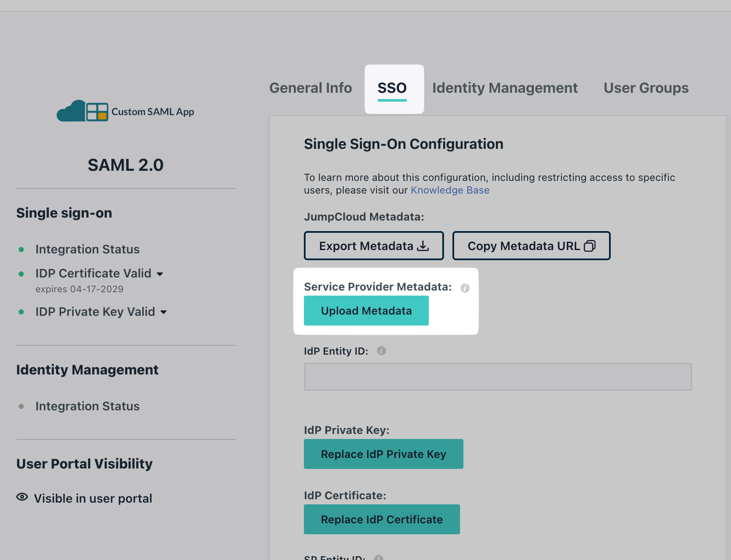Click the copy icon on Copy Metadata URL
731x560 pixels.
click(590, 245)
